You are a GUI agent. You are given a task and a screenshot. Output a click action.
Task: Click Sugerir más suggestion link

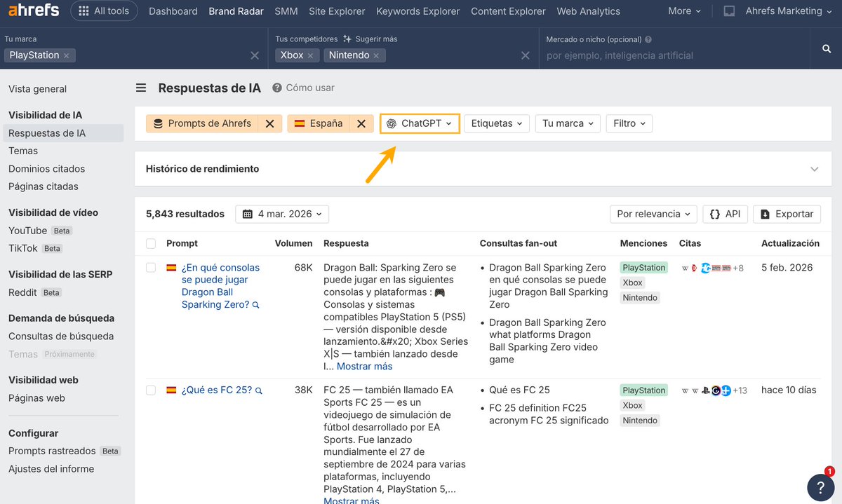[370, 39]
